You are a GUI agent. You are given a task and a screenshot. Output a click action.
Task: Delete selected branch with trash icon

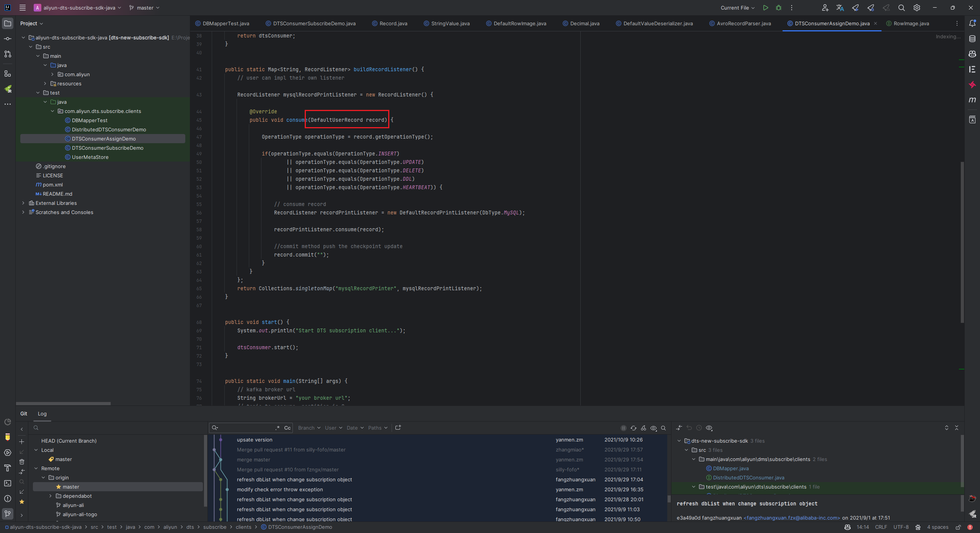22,462
